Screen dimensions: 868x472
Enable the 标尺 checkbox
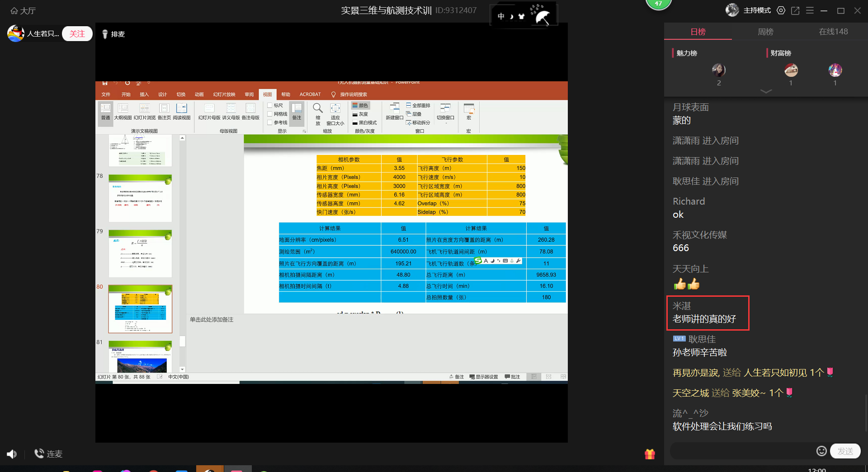(270, 105)
